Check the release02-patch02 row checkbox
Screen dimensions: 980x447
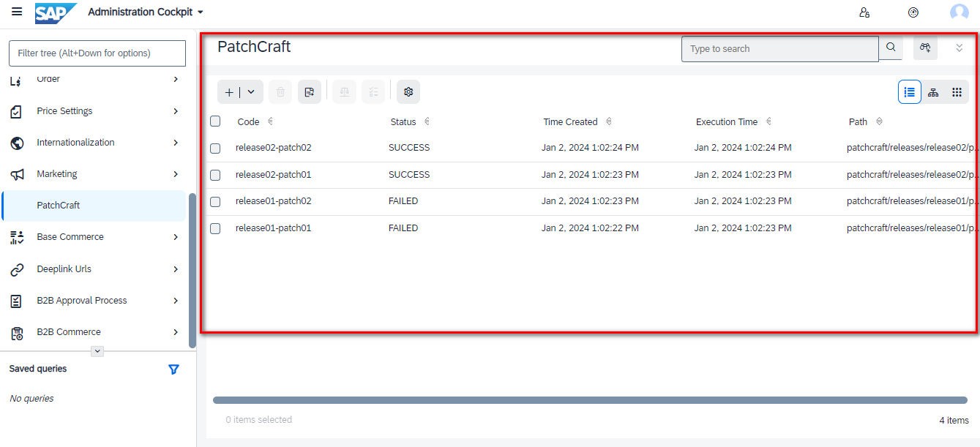pyautogui.click(x=215, y=149)
